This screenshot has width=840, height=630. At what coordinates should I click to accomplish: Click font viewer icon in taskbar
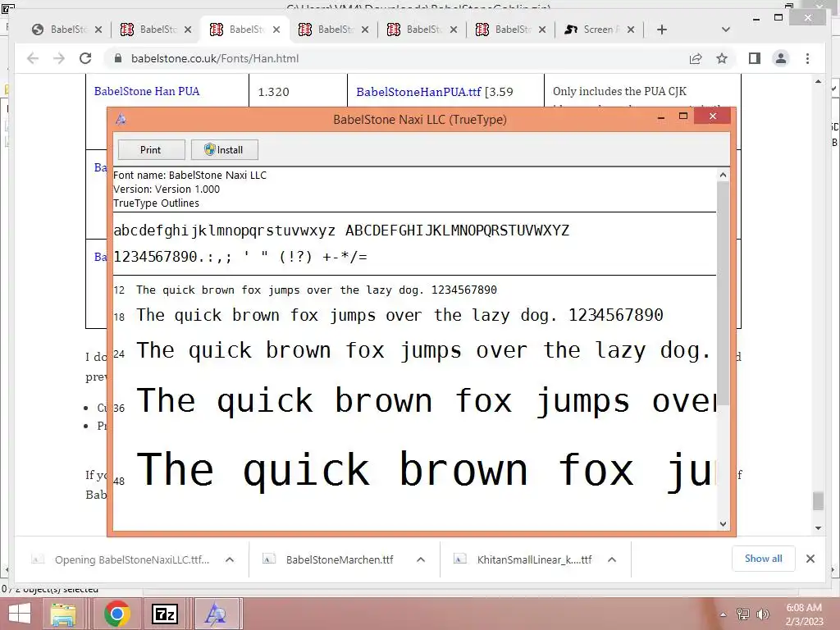(x=216, y=614)
